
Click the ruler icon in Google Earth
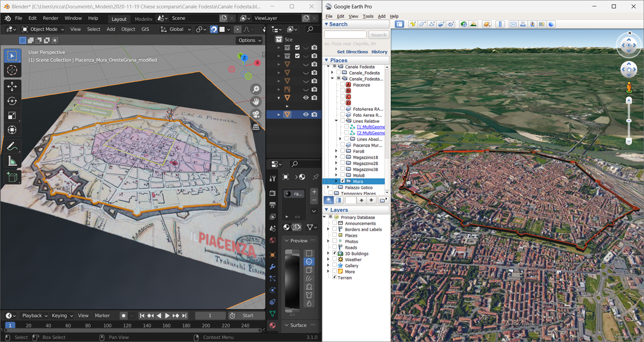pos(500,24)
